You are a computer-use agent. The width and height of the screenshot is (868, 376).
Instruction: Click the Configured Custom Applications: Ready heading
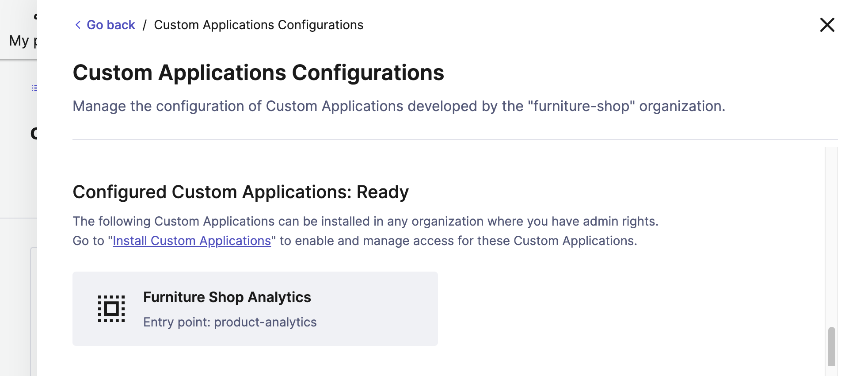tap(240, 192)
